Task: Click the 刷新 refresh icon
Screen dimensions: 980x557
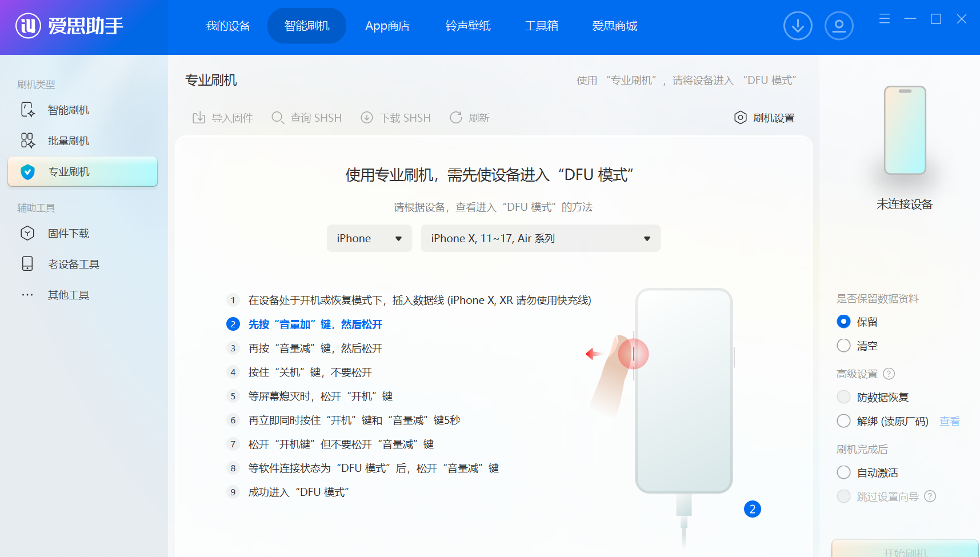Action: click(456, 118)
